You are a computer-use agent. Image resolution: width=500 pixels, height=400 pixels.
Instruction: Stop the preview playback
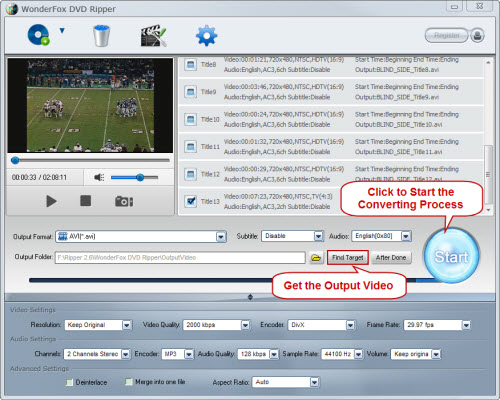pyautogui.click(x=85, y=201)
